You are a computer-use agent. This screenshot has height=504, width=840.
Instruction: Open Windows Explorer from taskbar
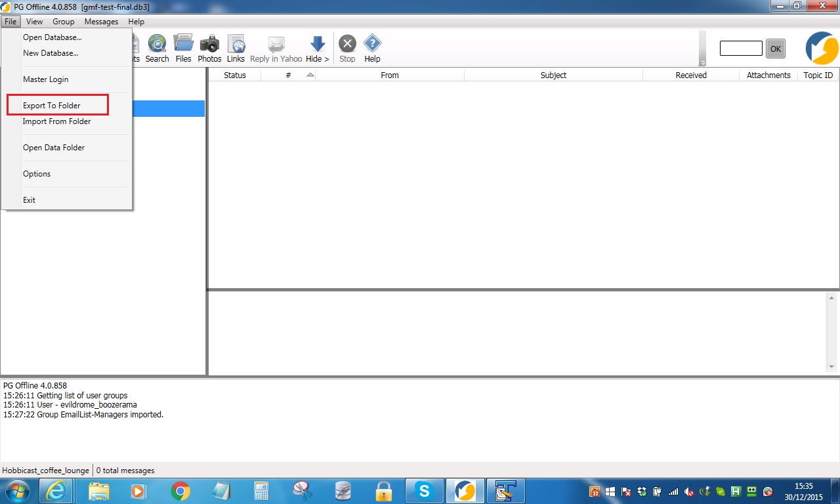[99, 491]
